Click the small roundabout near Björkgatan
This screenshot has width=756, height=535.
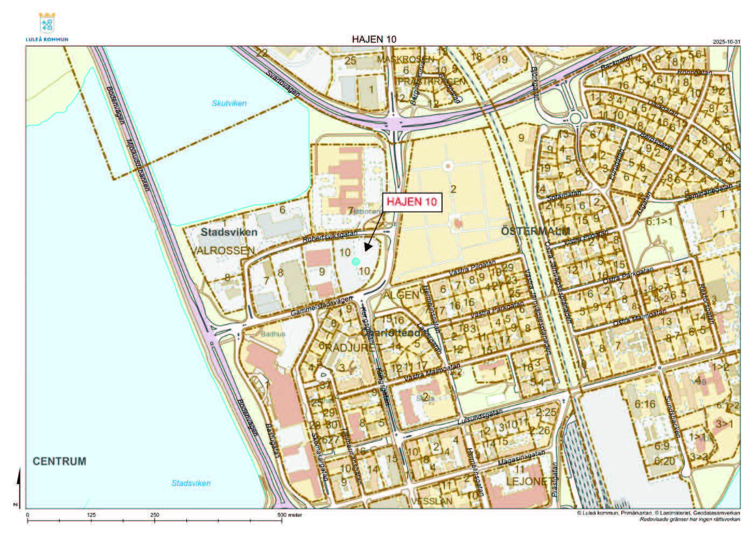point(577,117)
